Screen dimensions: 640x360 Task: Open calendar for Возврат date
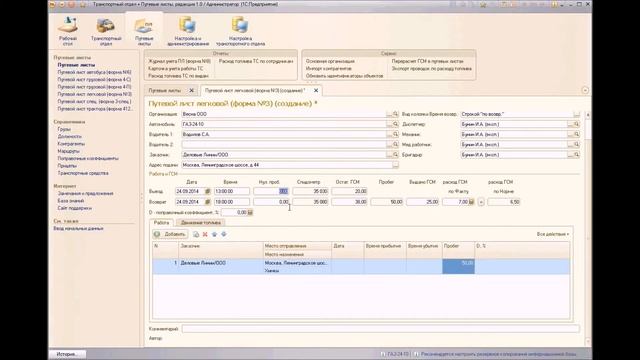click(207, 202)
